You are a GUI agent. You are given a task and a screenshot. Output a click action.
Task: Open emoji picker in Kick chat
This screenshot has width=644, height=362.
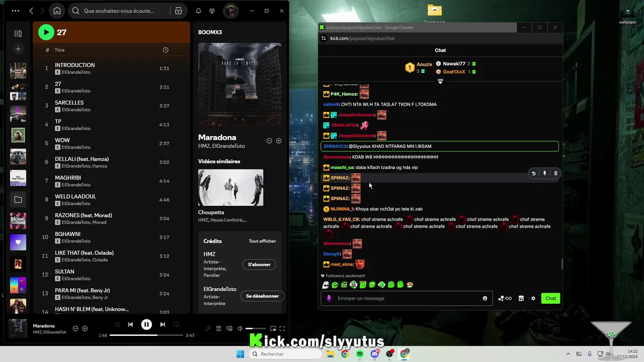[x=485, y=298]
